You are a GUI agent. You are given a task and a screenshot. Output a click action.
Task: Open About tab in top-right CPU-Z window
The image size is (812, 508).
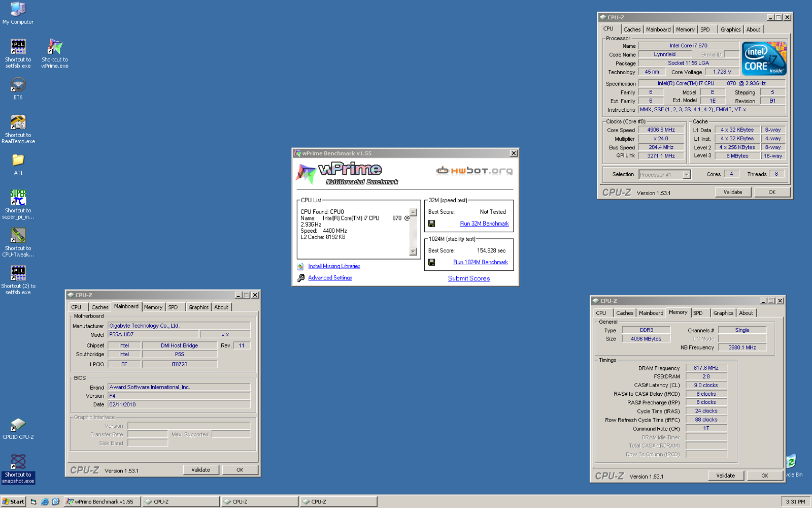coord(753,29)
